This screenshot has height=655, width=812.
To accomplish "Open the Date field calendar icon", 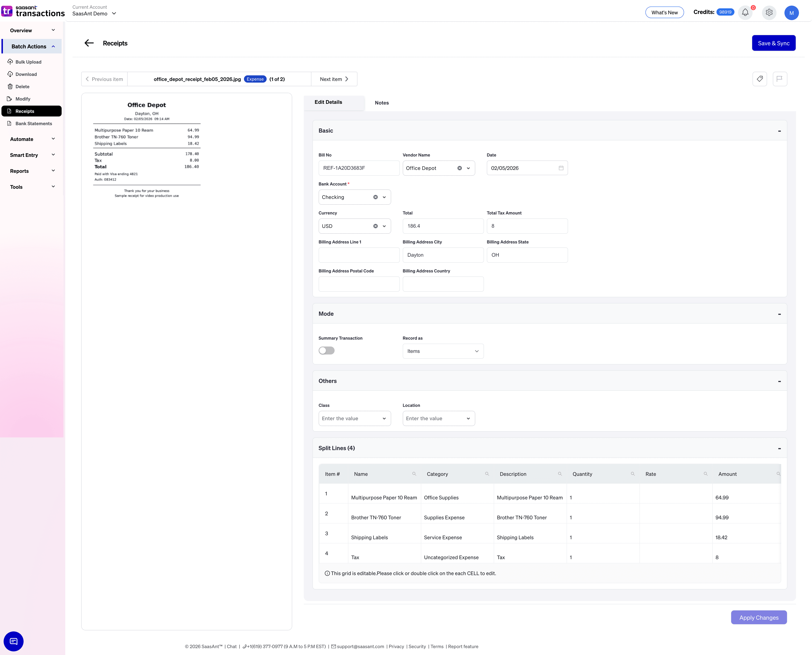I will 561,168.
